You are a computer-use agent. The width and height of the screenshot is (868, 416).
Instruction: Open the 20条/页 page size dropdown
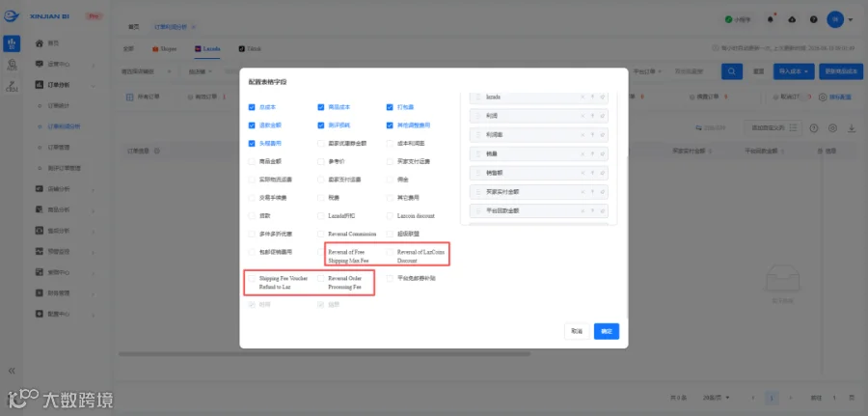pyautogui.click(x=717, y=398)
